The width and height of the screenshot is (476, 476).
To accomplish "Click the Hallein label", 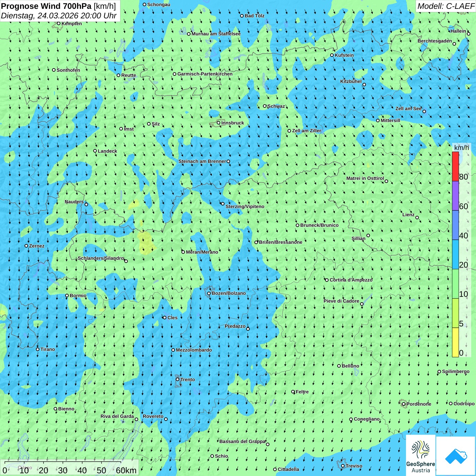I will coord(458,31).
